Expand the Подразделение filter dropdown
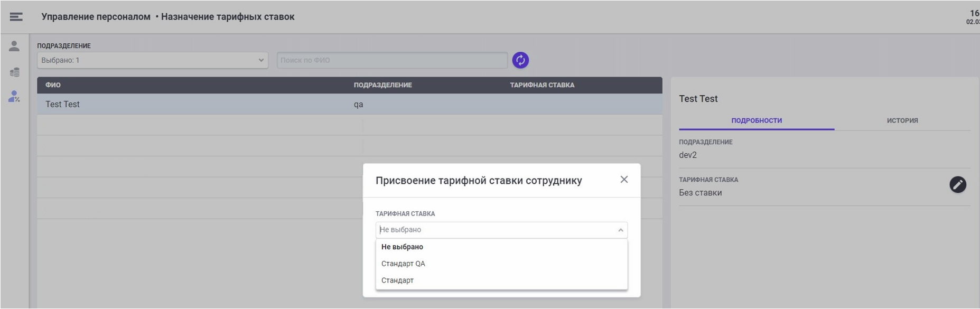The height and width of the screenshot is (309, 980). point(152,60)
